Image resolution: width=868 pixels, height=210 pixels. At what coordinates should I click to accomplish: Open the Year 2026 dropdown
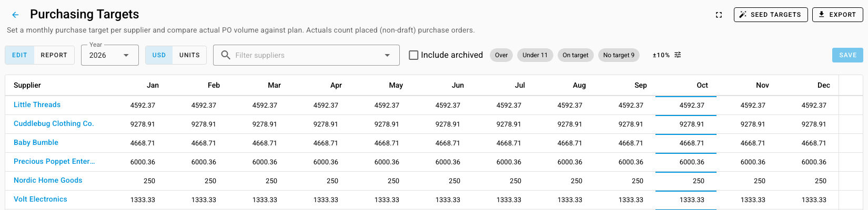(x=110, y=55)
